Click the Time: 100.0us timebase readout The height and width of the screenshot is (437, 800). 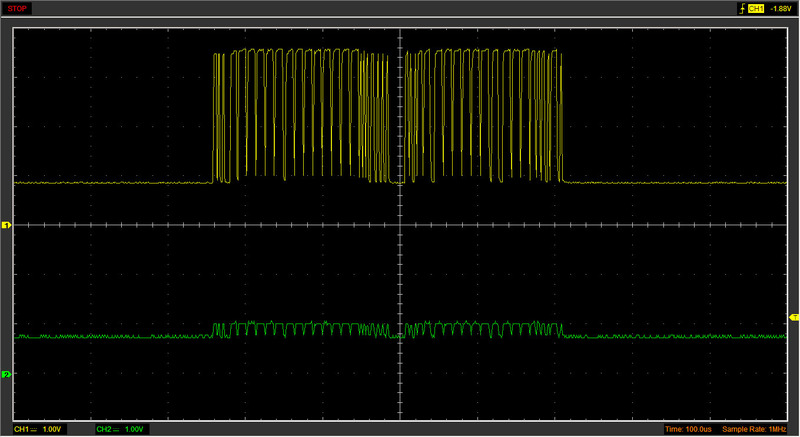pos(688,429)
